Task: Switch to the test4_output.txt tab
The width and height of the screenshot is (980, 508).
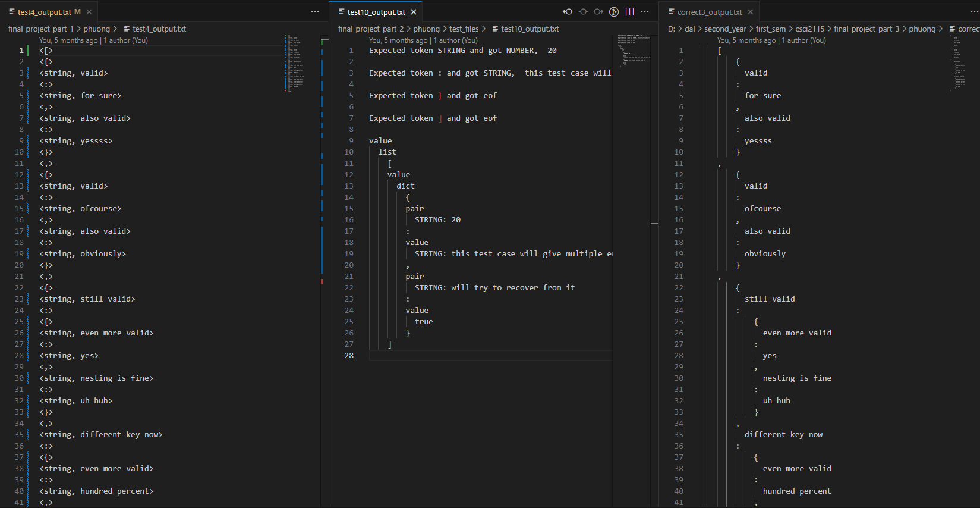Action: pyautogui.click(x=50, y=12)
